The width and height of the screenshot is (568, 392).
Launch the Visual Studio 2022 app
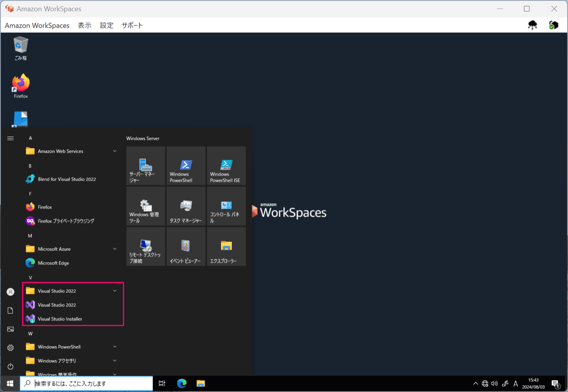pos(71,305)
